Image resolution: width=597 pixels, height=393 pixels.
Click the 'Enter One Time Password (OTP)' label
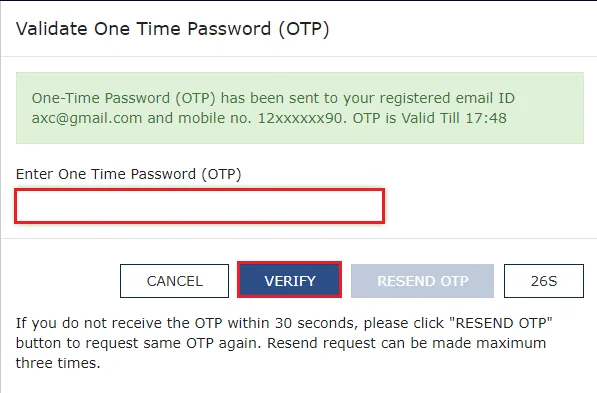(129, 174)
